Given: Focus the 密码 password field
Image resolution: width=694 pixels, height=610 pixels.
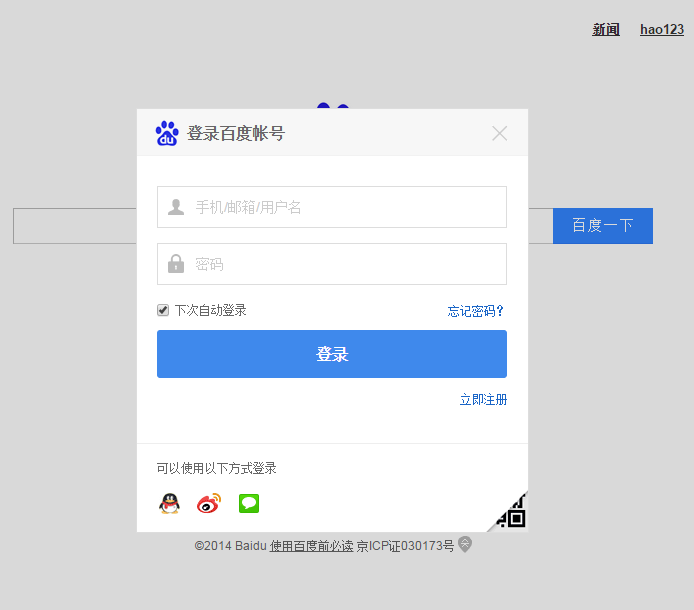Looking at the screenshot, I should pos(345,264).
